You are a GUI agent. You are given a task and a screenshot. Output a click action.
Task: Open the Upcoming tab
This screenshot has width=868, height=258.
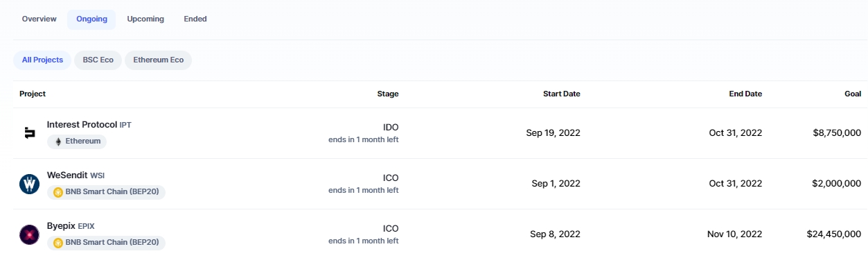(x=145, y=19)
